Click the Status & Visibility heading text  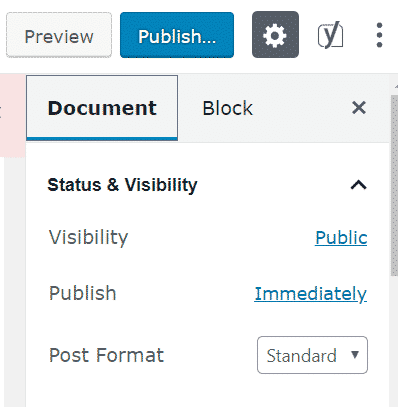(x=122, y=185)
